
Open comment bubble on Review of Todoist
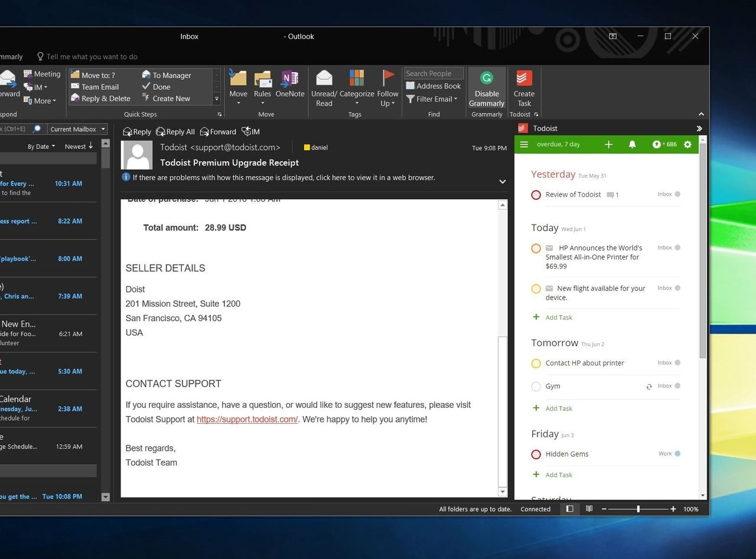tap(612, 194)
